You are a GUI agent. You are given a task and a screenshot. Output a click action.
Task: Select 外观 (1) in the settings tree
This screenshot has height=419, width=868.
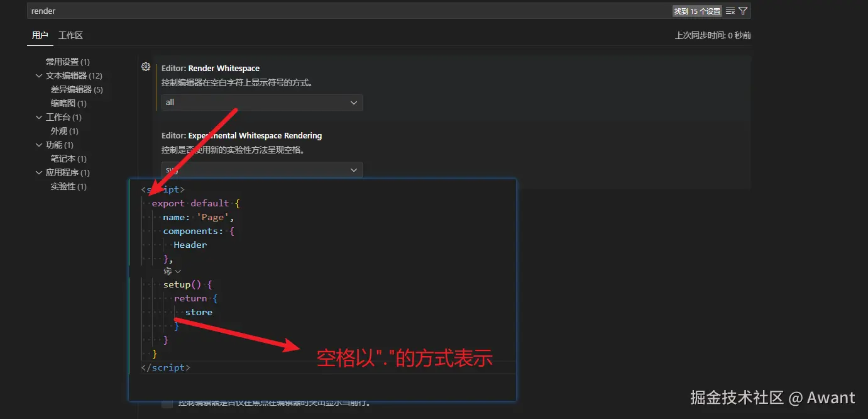pyautogui.click(x=64, y=131)
